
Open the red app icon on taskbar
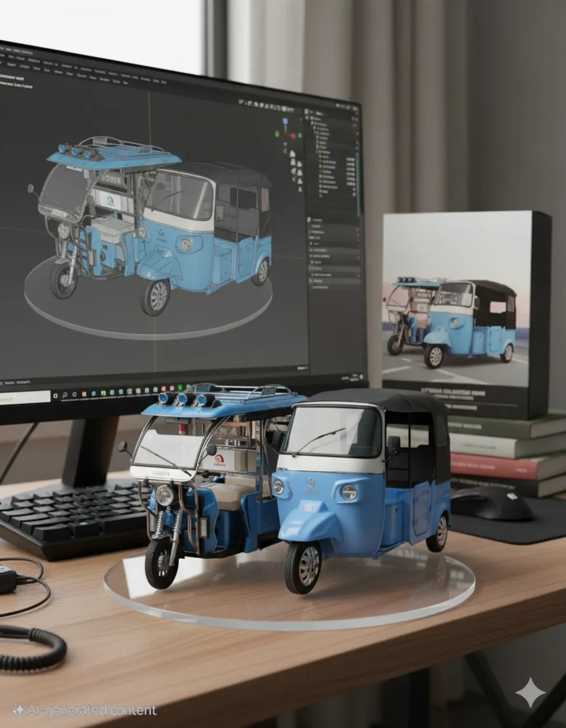[x=84, y=394]
